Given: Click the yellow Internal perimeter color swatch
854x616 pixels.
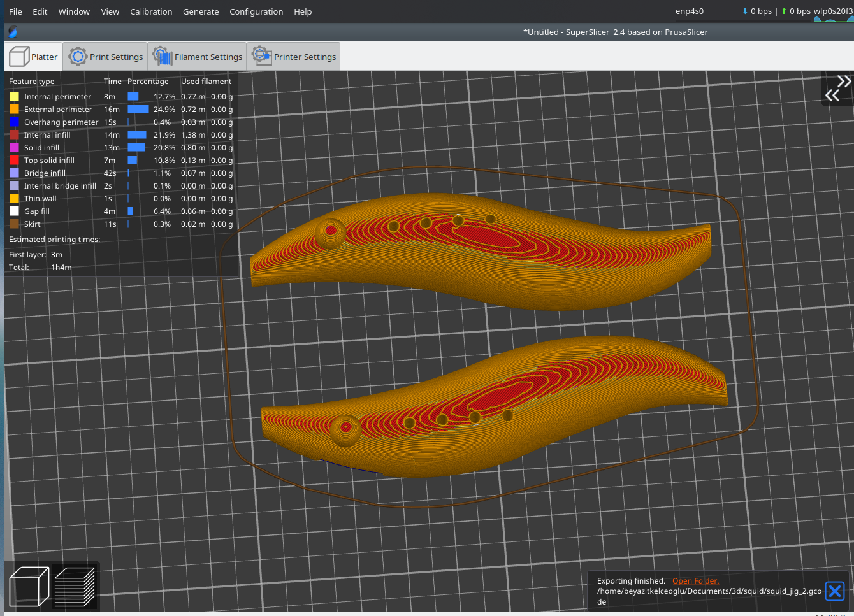Looking at the screenshot, I should [x=13, y=96].
